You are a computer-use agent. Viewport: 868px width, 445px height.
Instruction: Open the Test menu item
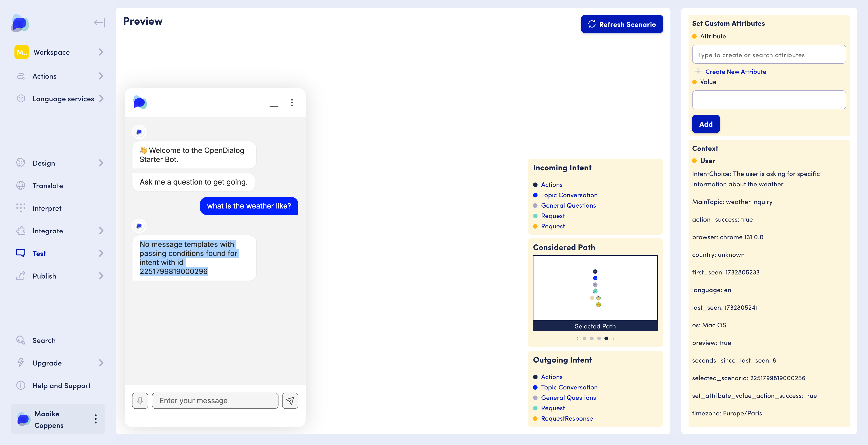pyautogui.click(x=39, y=253)
